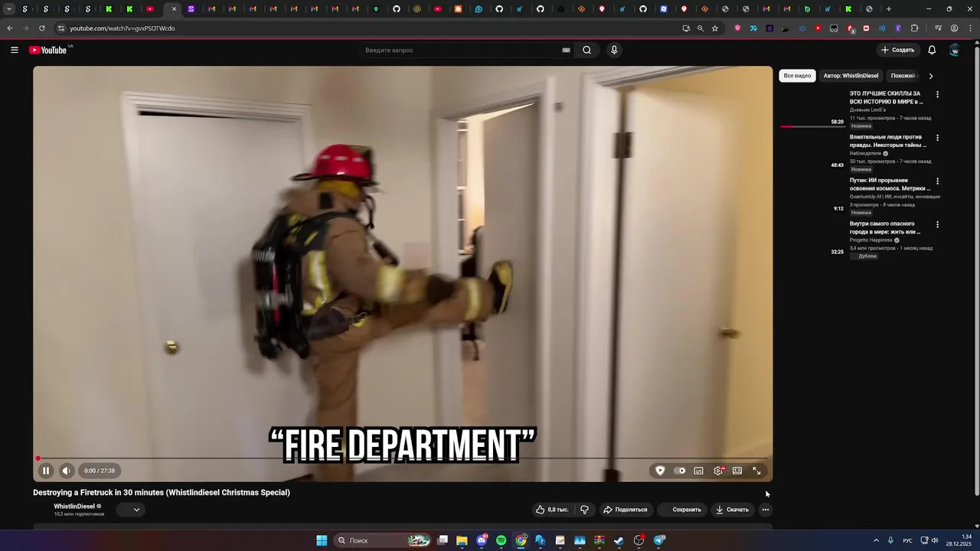
Task: Switch to theater mode
Action: [737, 471]
